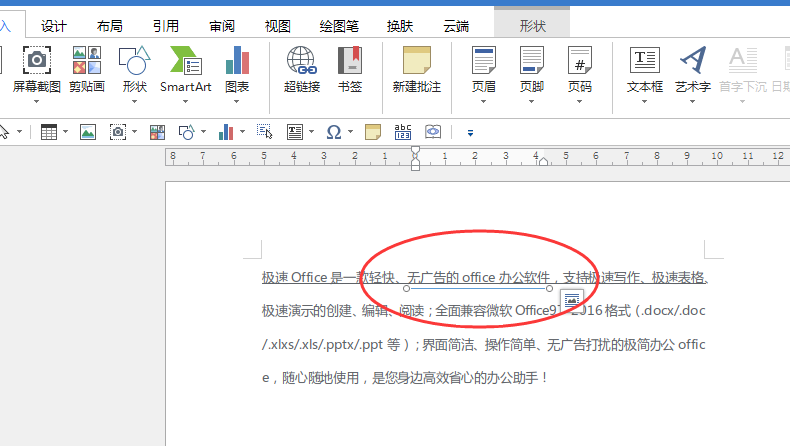Click the mouse pointer tool icon
The width and height of the screenshot is (790, 446).
5,132
